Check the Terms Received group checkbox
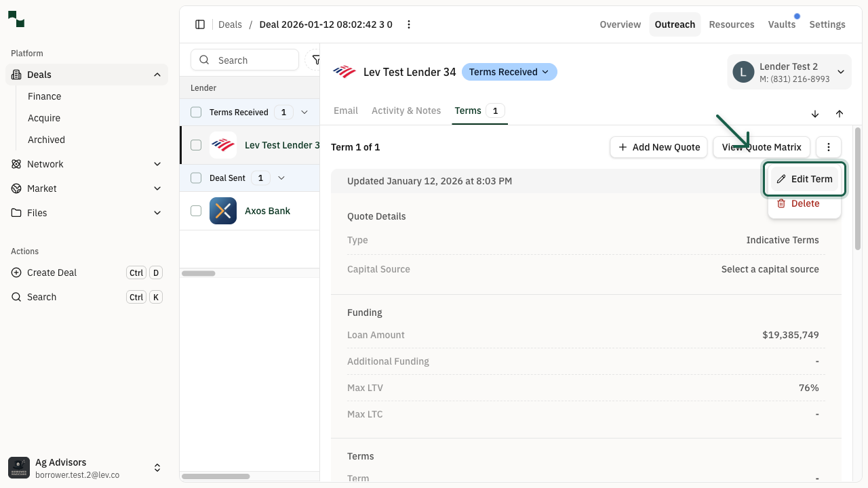This screenshot has width=868, height=488. [196, 113]
